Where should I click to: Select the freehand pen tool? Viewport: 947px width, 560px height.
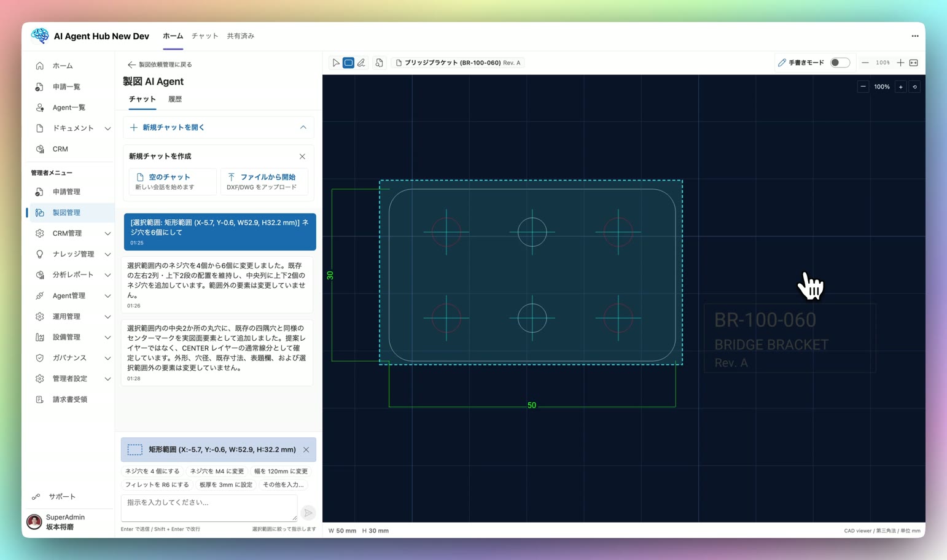pos(361,63)
